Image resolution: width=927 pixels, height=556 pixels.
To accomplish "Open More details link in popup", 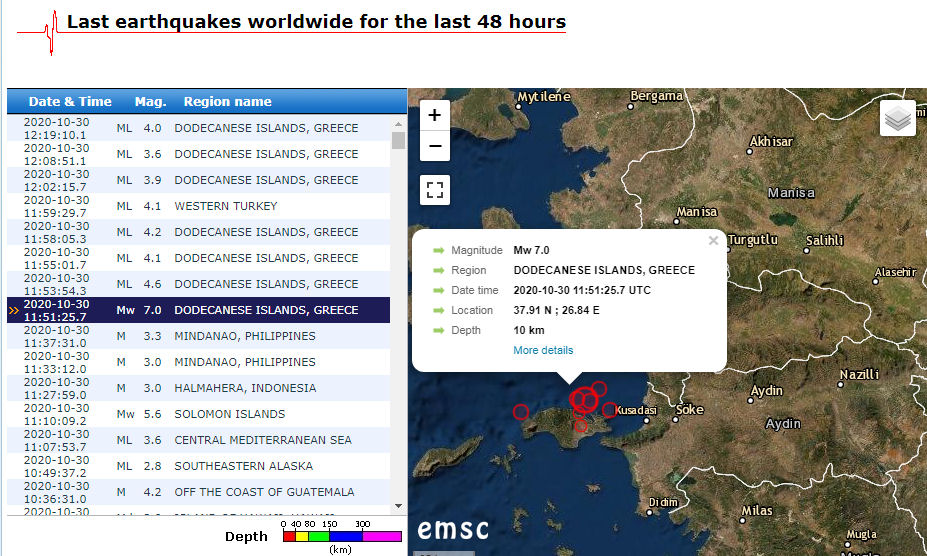I will 543,350.
